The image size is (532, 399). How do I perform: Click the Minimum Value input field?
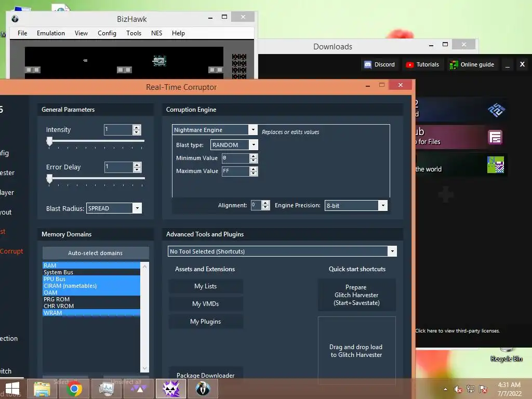[236, 158]
